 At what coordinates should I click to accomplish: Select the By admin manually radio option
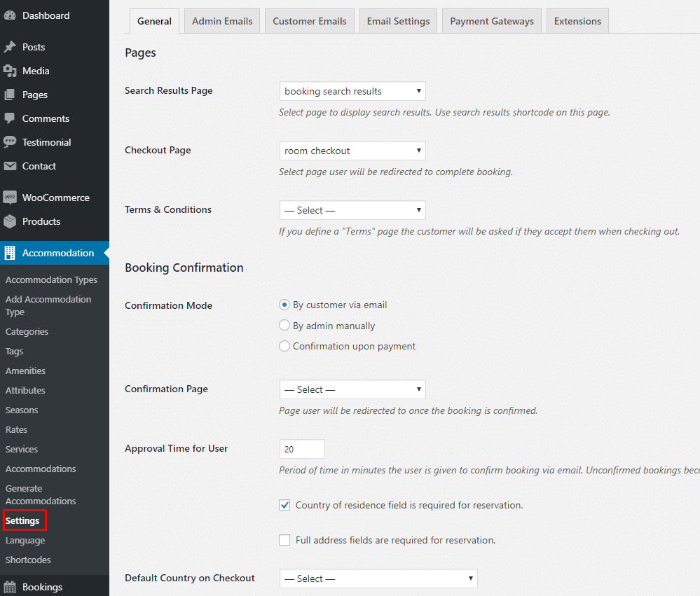coord(284,326)
